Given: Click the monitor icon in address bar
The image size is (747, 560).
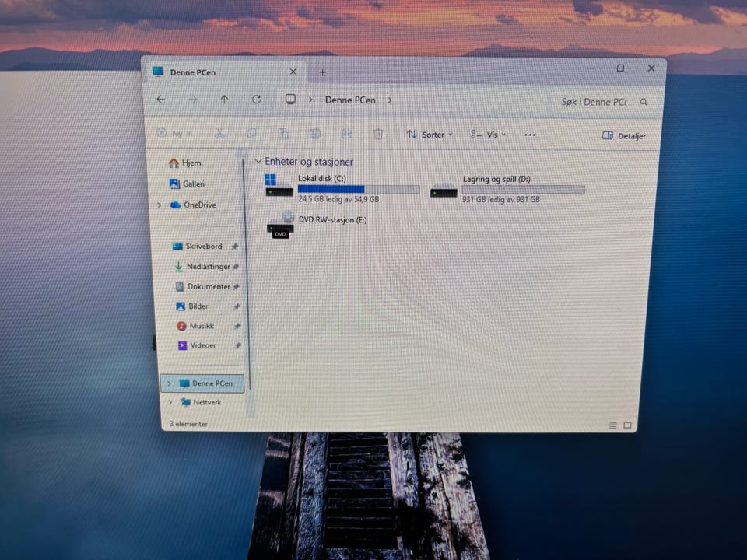Looking at the screenshot, I should (x=290, y=99).
